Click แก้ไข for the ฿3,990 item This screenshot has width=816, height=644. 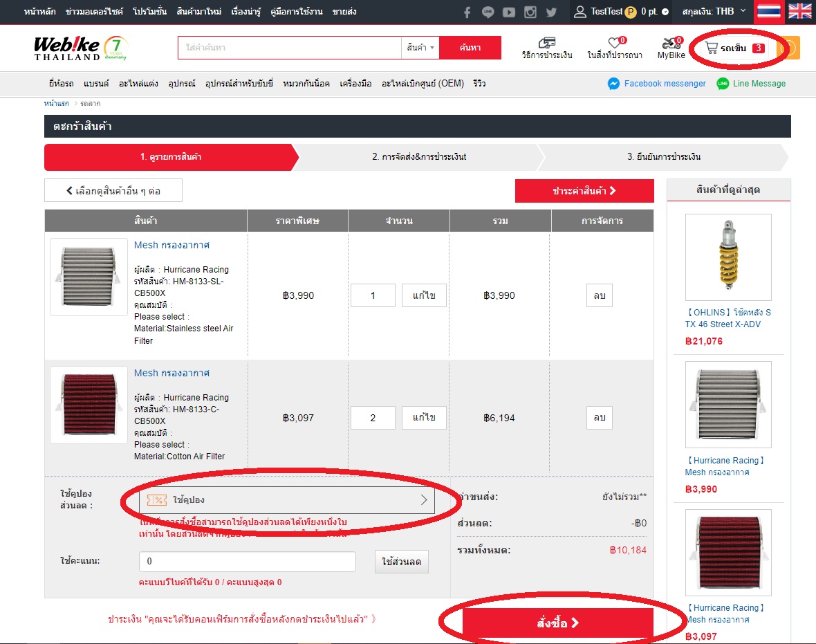tap(424, 295)
